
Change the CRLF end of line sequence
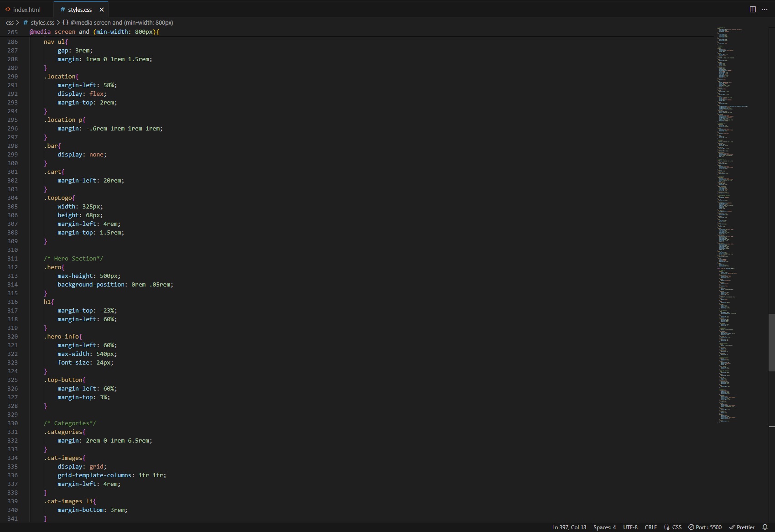(650, 527)
